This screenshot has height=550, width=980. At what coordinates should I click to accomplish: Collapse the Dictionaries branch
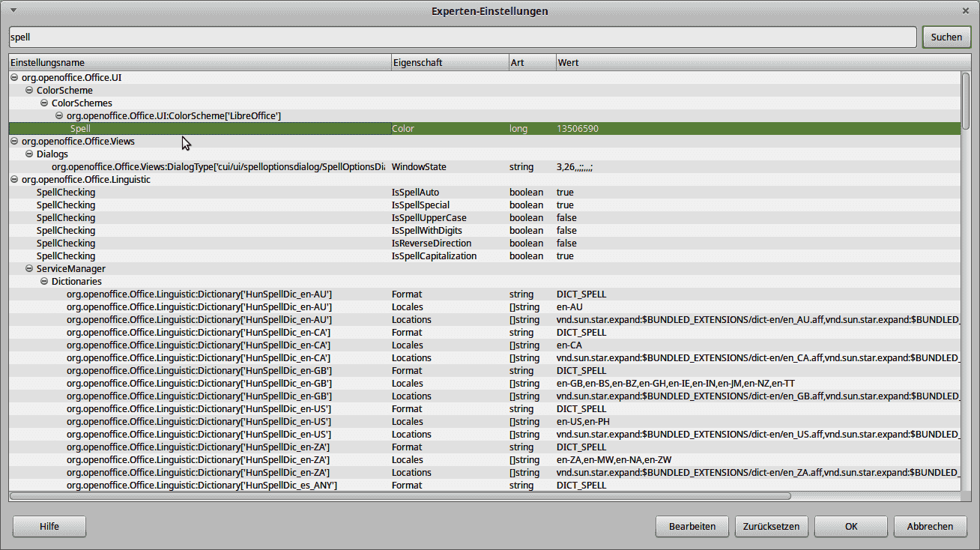point(43,281)
